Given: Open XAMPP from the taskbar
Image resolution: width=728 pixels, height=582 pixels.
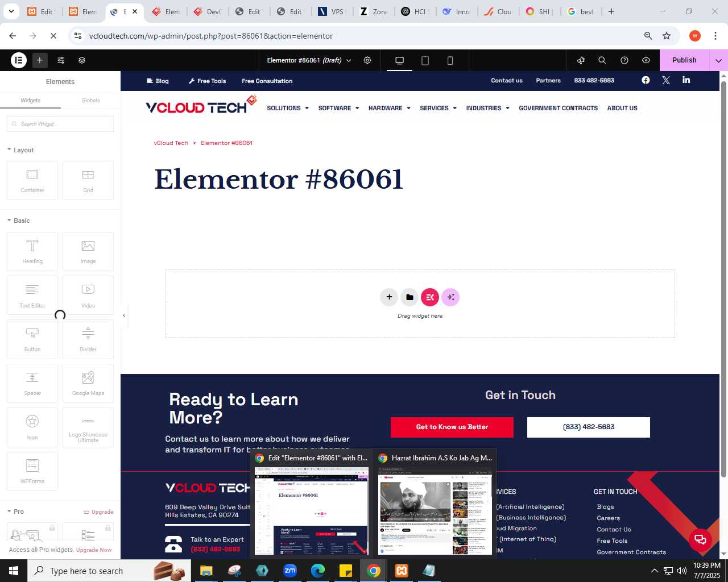Looking at the screenshot, I should click(402, 571).
